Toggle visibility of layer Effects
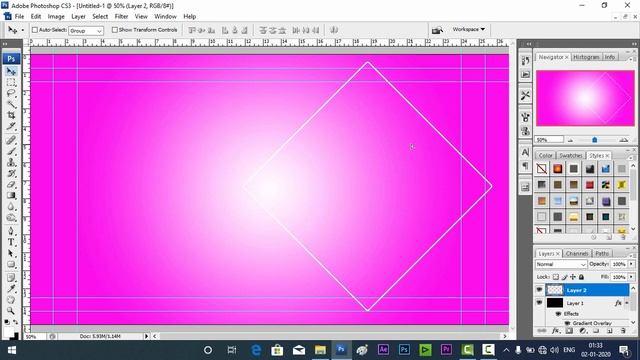The width and height of the screenshot is (640, 360). [558, 313]
